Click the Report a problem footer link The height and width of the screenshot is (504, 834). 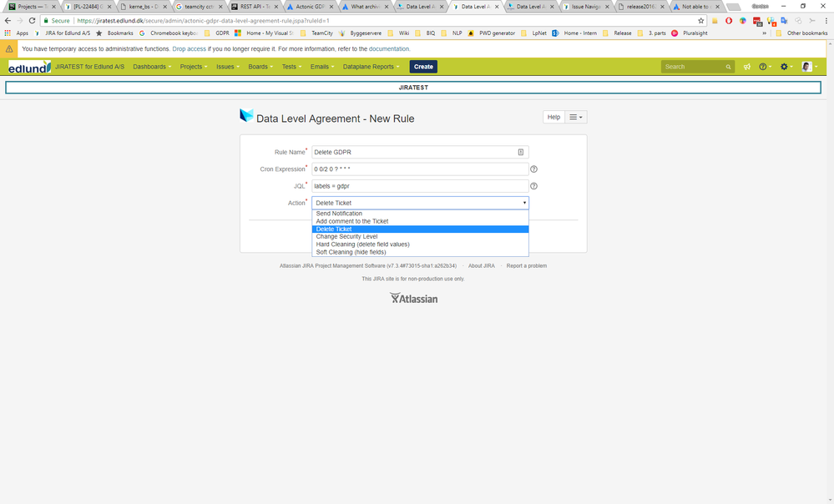[527, 266]
